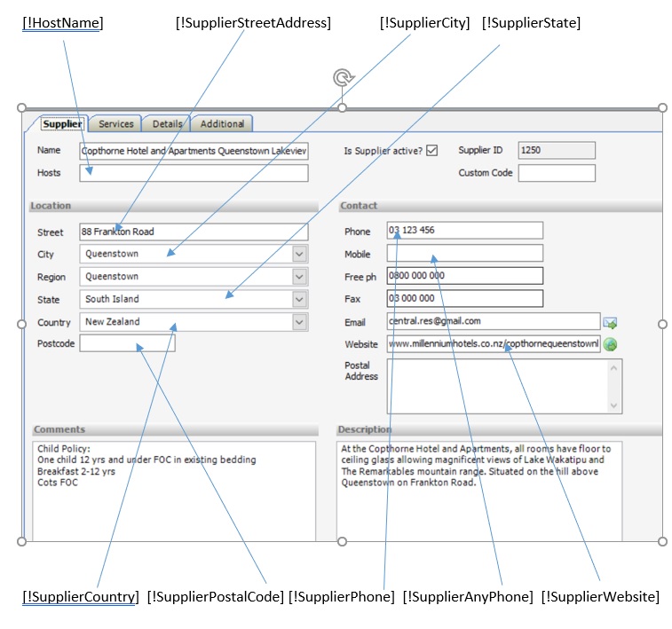This screenshot has height=629, width=672.
Task: Open the Region dropdown list
Action: pos(299,277)
